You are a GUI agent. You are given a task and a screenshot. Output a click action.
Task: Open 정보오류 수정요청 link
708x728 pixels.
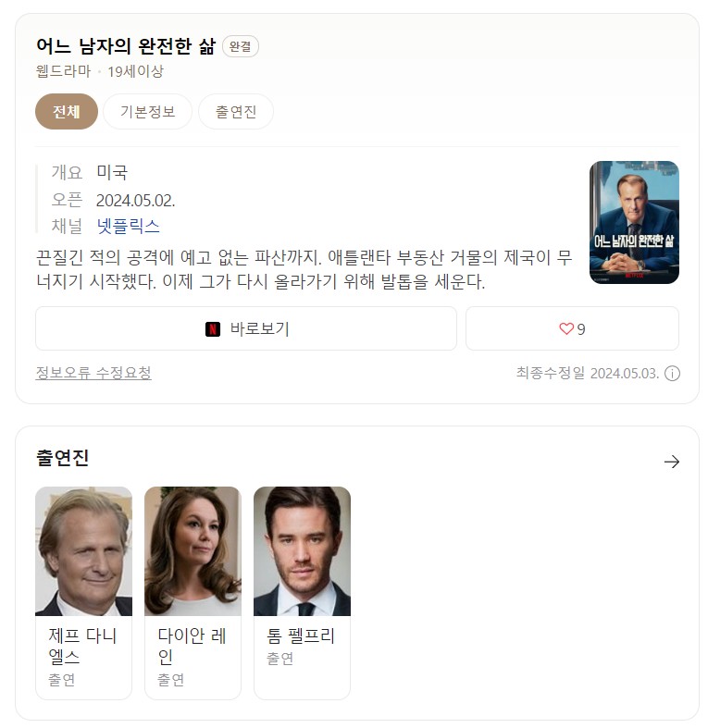[93, 373]
